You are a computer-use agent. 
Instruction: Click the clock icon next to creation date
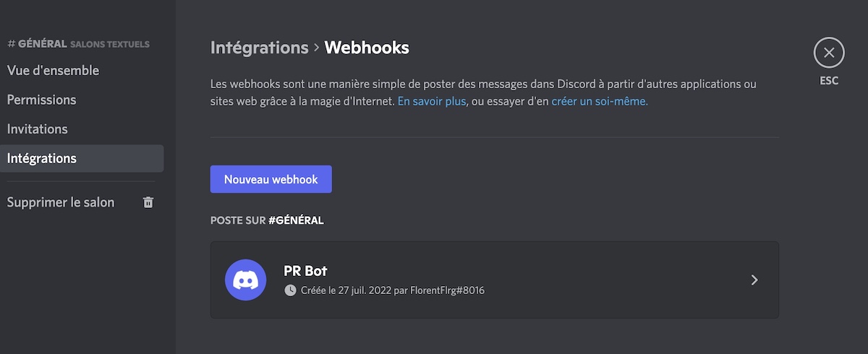[x=291, y=290]
